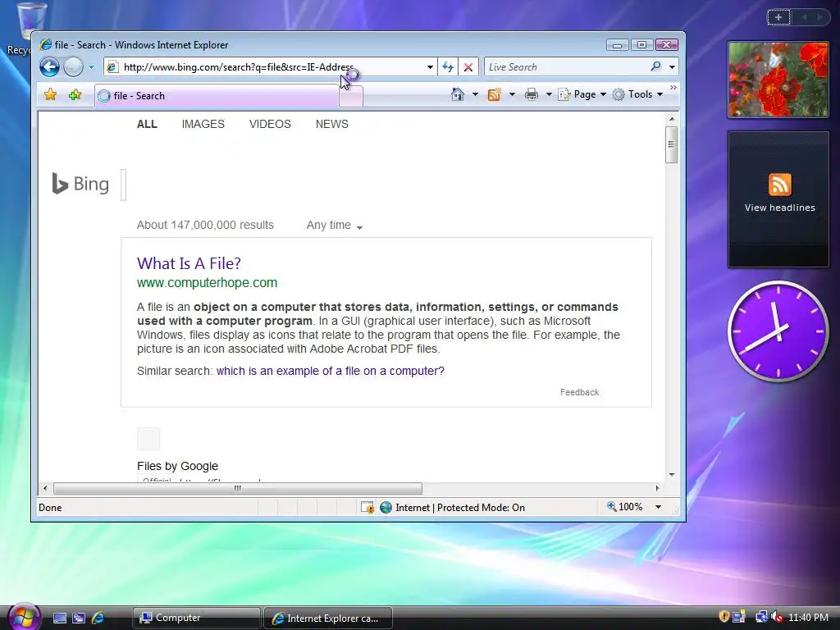This screenshot has width=840, height=630.
Task: Click the flower slideshow gadget thumbnail
Action: (x=778, y=80)
